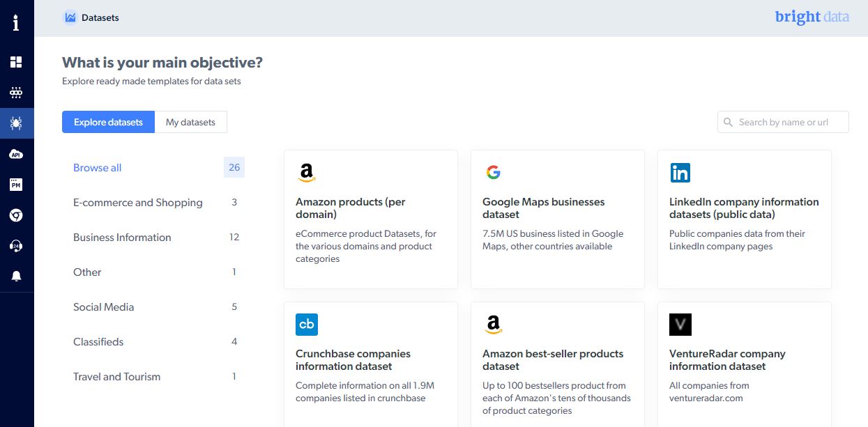
Task: Choose the Business Information category
Action: click(122, 238)
